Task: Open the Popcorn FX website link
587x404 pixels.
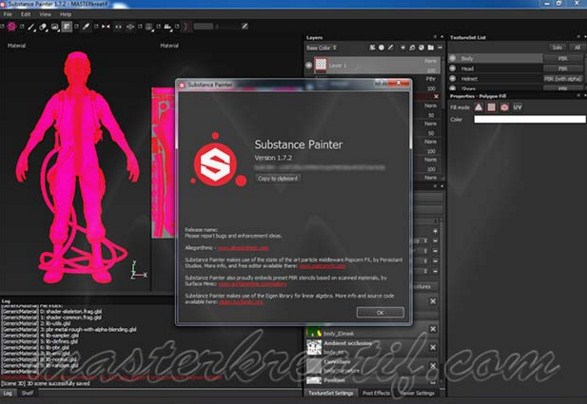Action: [322, 266]
